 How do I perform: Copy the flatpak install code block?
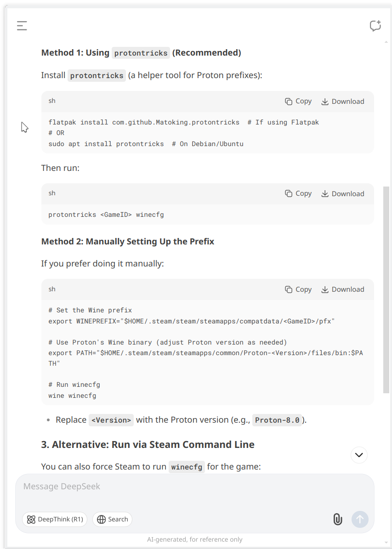(x=298, y=102)
